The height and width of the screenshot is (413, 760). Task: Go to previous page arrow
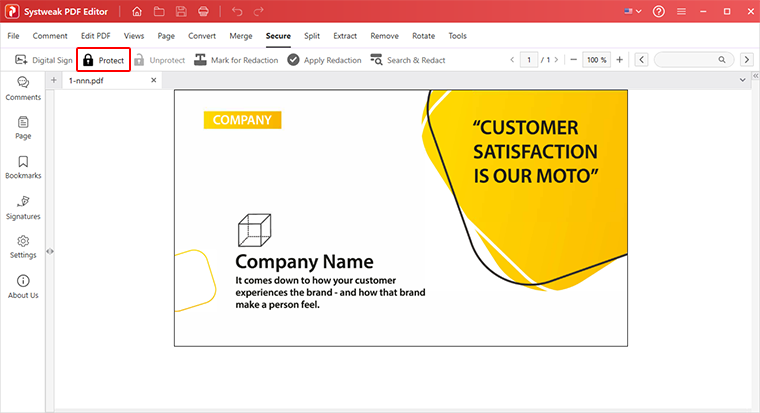tap(512, 60)
